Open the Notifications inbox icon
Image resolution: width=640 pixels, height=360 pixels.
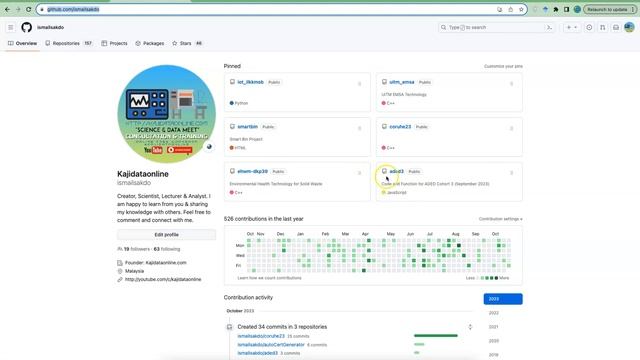pos(616,27)
